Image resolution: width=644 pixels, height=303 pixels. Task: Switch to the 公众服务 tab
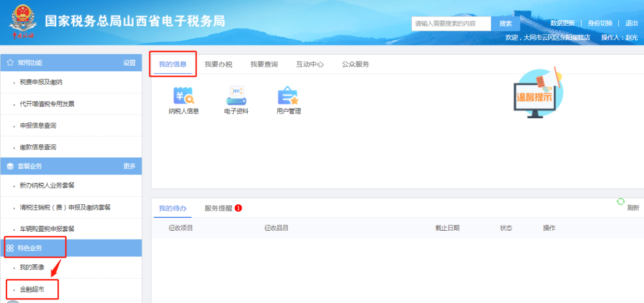coord(356,64)
